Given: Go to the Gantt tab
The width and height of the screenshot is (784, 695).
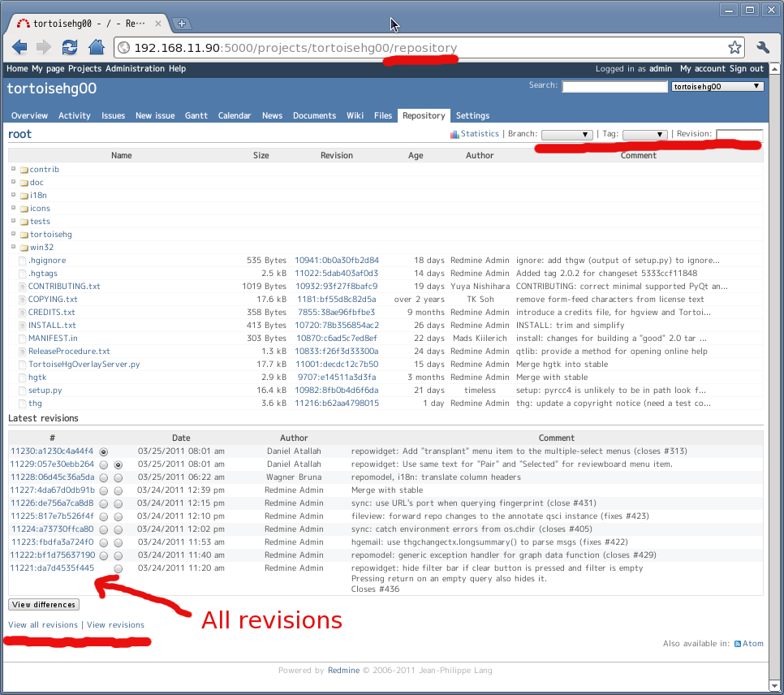Looking at the screenshot, I should [x=196, y=115].
